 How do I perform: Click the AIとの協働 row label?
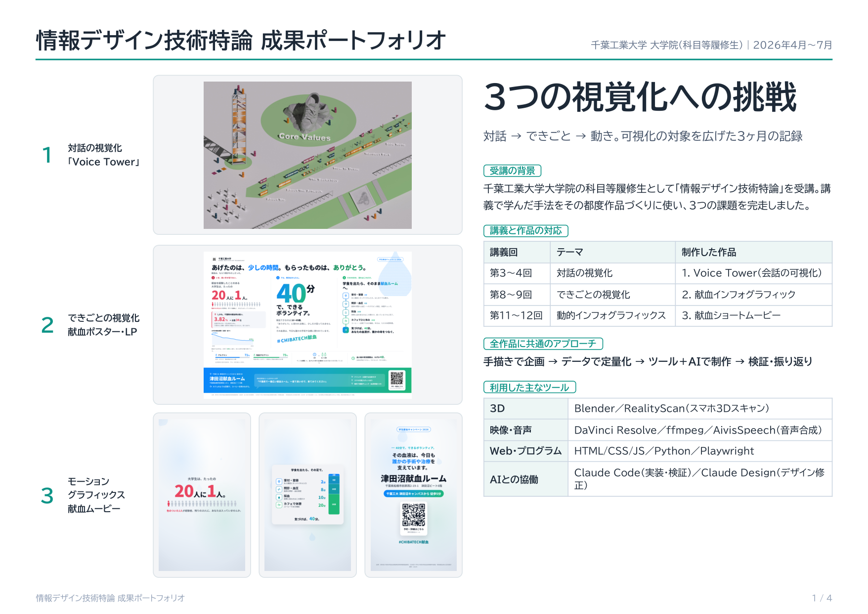[x=526, y=479]
